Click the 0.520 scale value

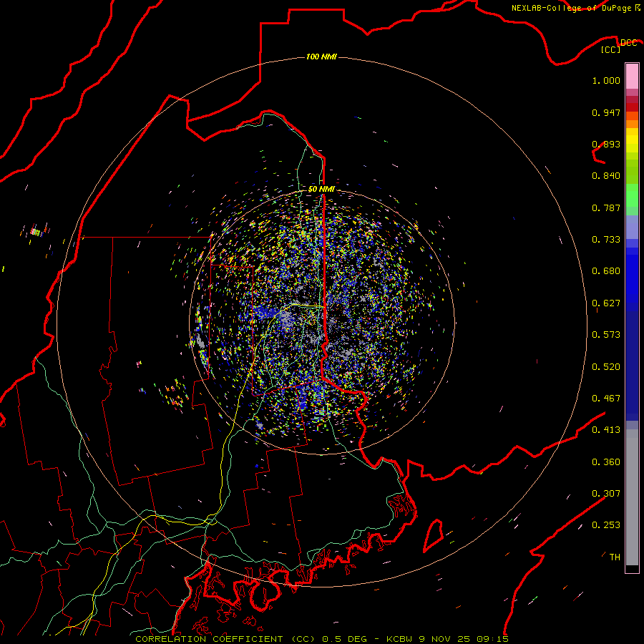point(606,367)
